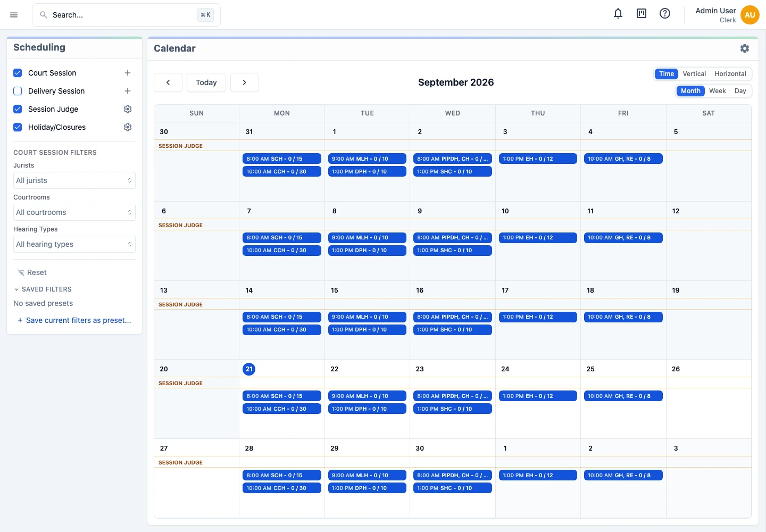Switch to Vertical layout tab
766x532 pixels.
tap(694, 74)
